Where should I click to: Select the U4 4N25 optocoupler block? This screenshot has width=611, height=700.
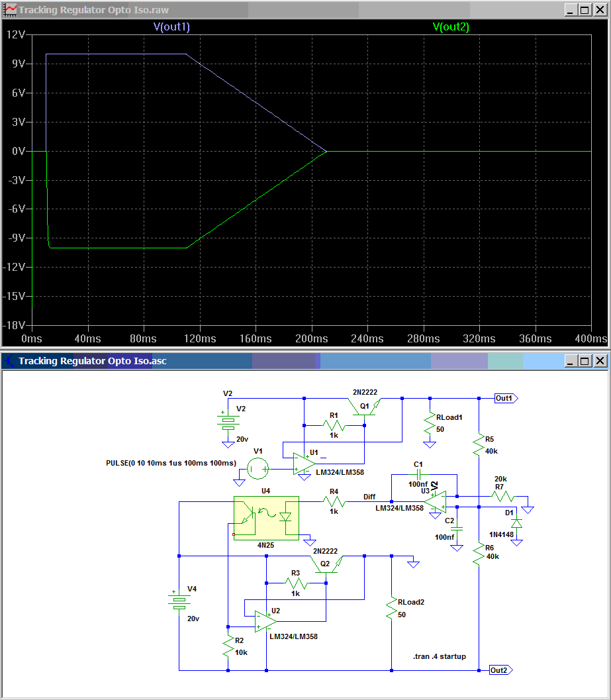coord(267,518)
